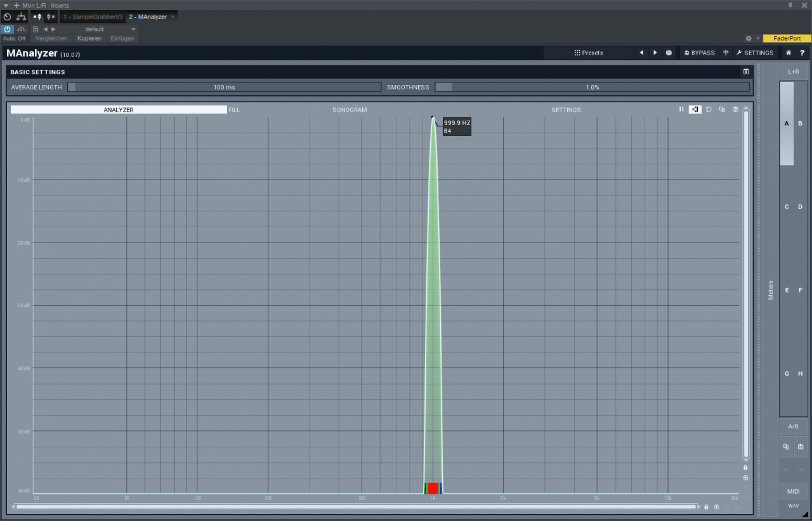Adjust the Average Length slider
The height and width of the screenshot is (521, 812).
pos(224,87)
